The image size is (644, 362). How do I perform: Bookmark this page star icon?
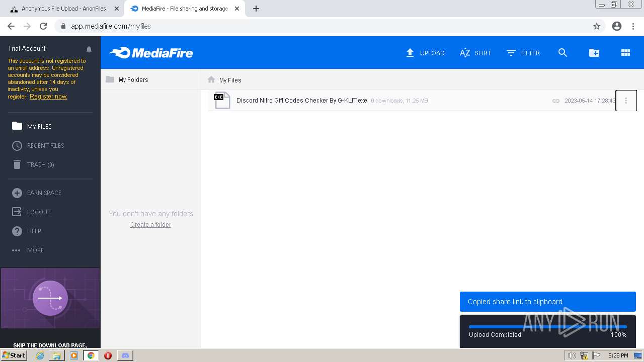597,26
